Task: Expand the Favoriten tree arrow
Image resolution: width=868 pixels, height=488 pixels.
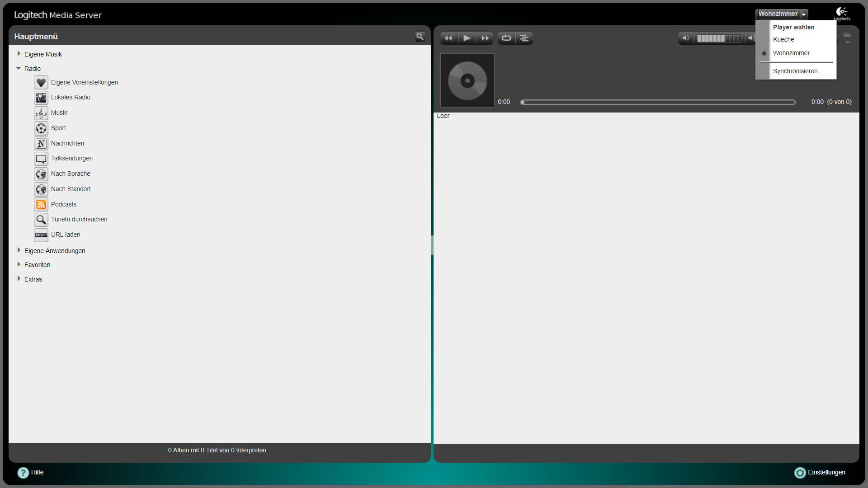Action: click(19, 264)
